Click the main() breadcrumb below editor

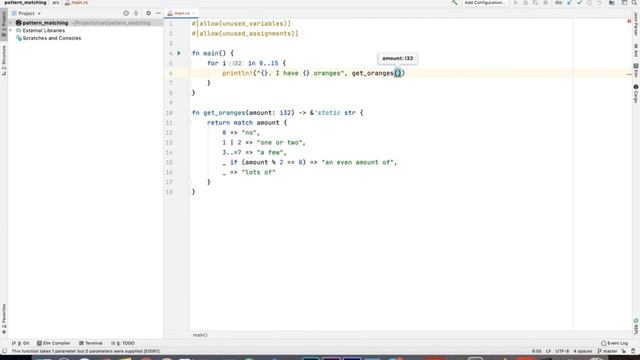[x=200, y=335]
